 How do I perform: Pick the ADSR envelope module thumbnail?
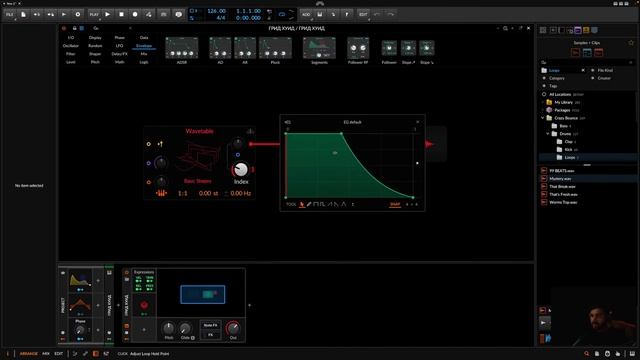182,48
